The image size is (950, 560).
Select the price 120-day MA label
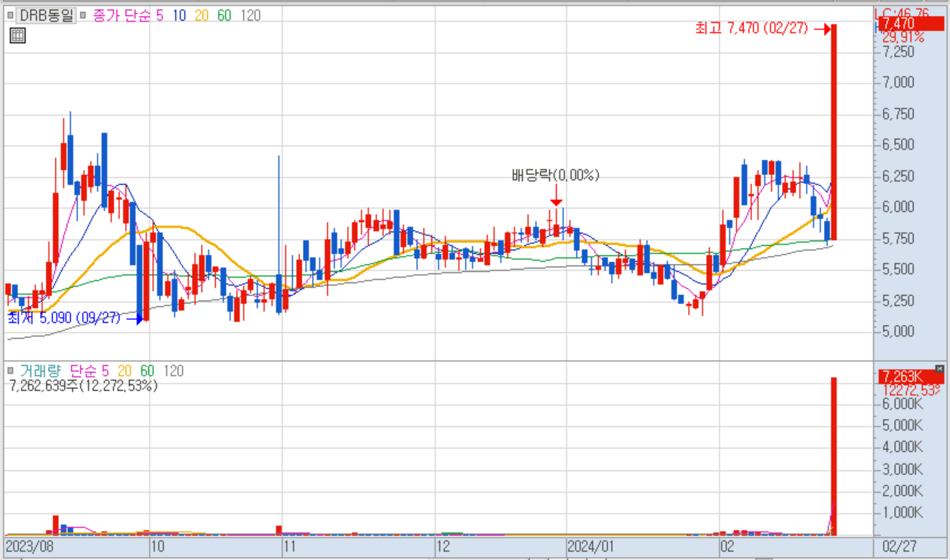[x=251, y=15]
